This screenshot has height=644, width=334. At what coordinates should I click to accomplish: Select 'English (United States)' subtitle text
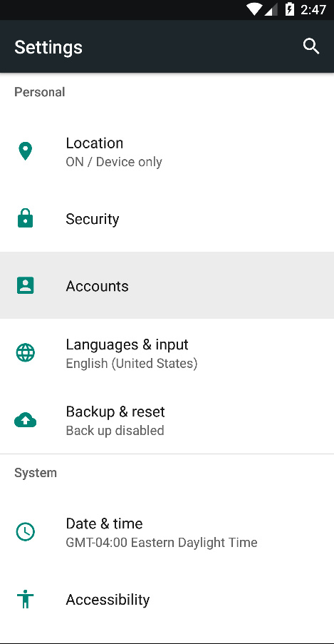tap(131, 364)
